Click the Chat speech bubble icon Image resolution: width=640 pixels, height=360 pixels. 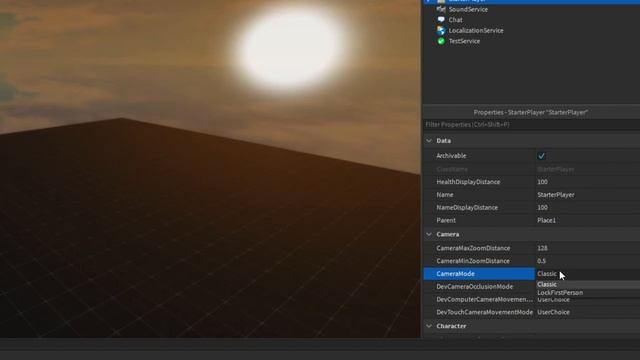pos(441,20)
